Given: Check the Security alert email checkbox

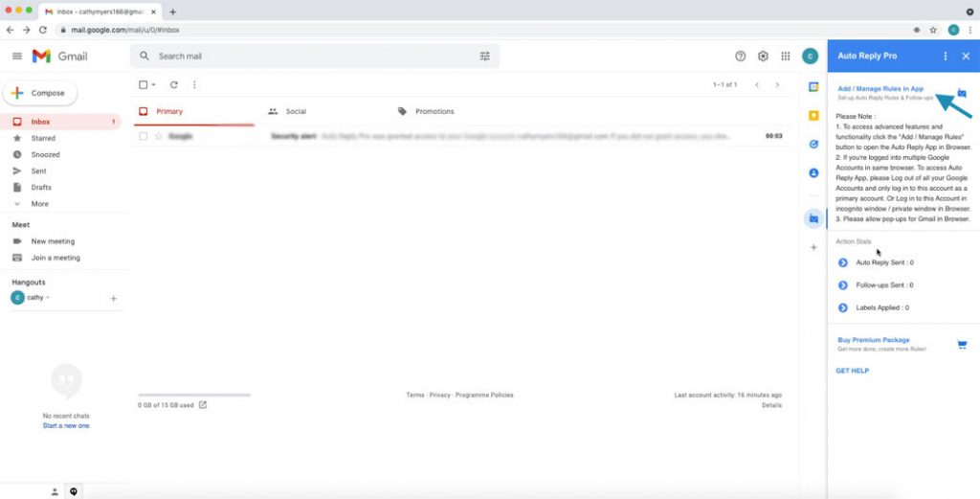Looking at the screenshot, I should tap(144, 136).
